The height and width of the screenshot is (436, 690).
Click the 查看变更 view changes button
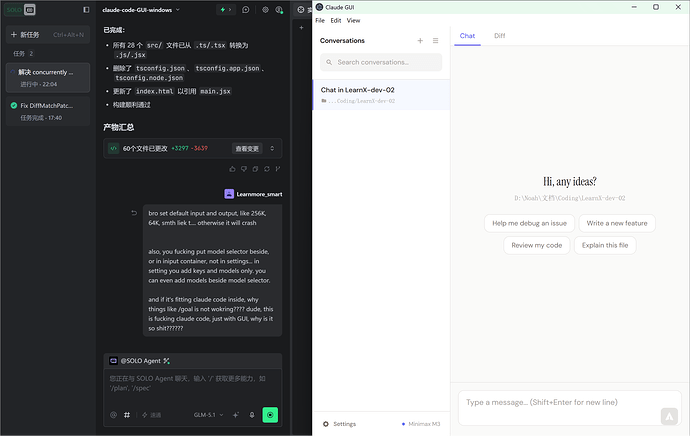click(x=247, y=149)
